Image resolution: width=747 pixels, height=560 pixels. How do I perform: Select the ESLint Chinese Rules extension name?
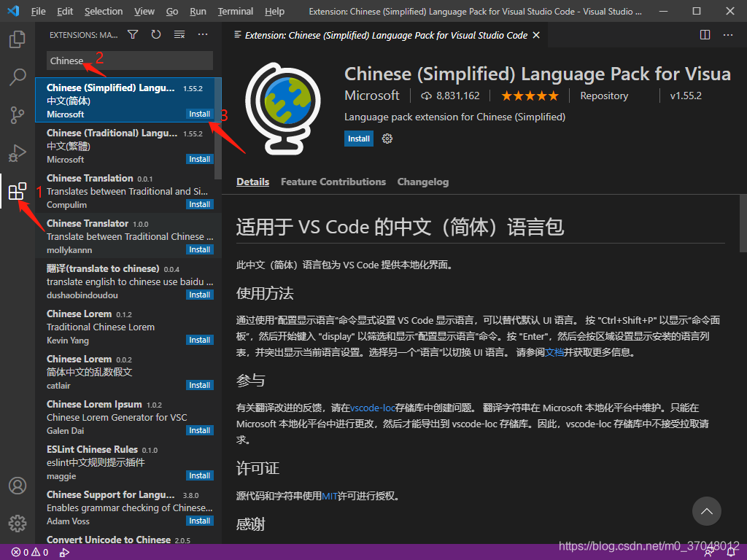point(92,449)
